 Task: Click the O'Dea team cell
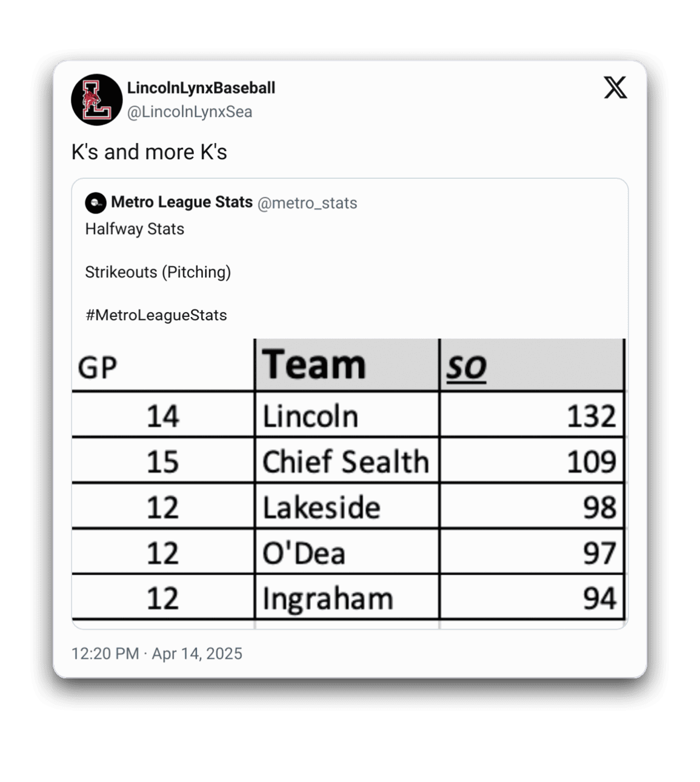tap(304, 553)
